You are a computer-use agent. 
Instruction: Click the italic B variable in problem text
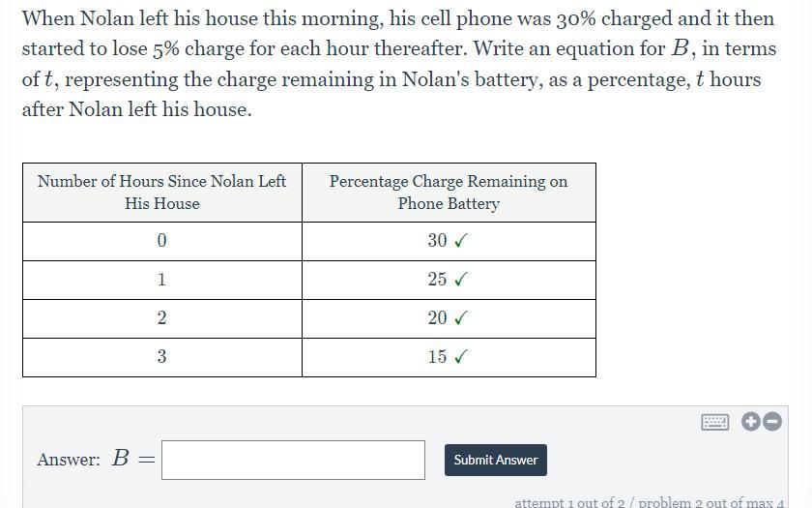[x=680, y=48]
